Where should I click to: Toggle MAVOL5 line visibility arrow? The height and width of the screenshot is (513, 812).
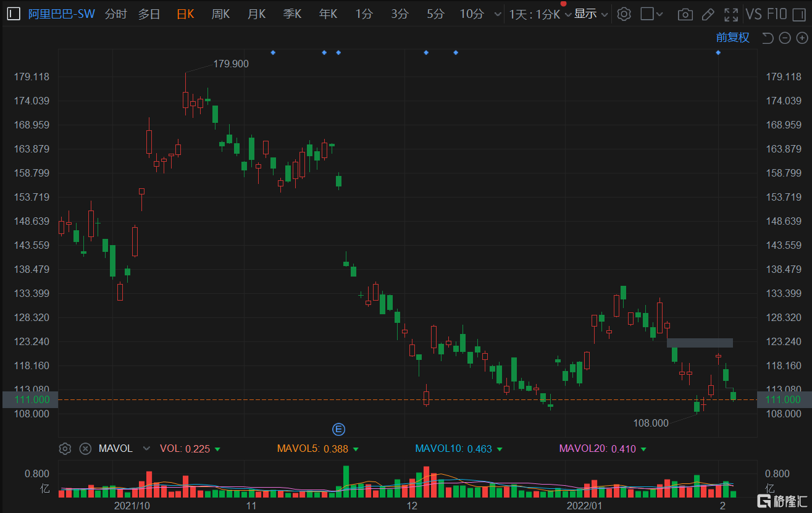(x=356, y=449)
